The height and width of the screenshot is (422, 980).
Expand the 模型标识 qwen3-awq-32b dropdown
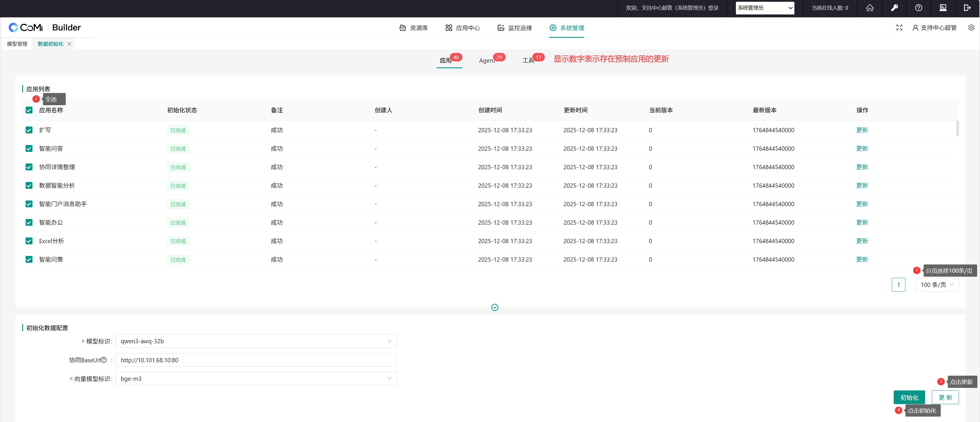[x=256, y=341]
